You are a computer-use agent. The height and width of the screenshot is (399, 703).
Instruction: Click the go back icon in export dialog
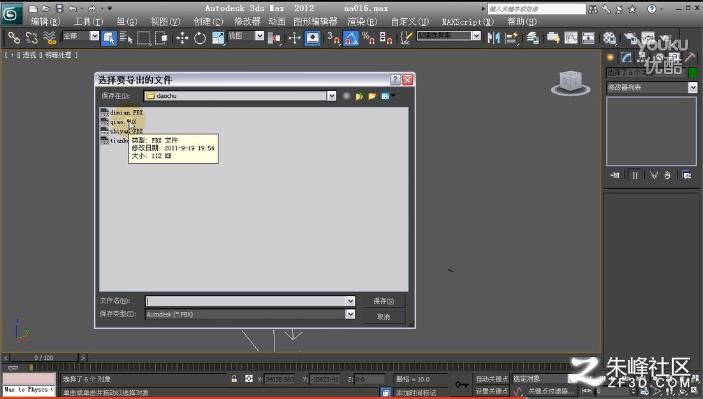point(347,96)
